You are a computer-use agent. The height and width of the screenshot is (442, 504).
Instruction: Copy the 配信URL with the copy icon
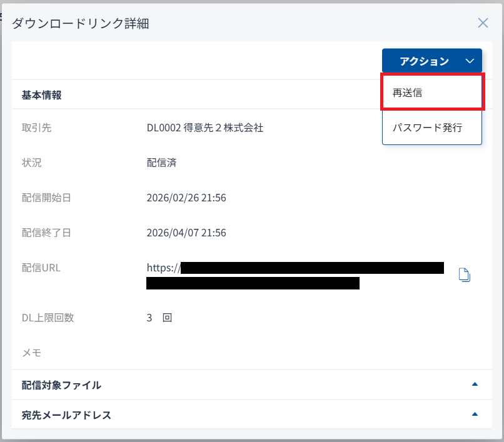coord(464,275)
